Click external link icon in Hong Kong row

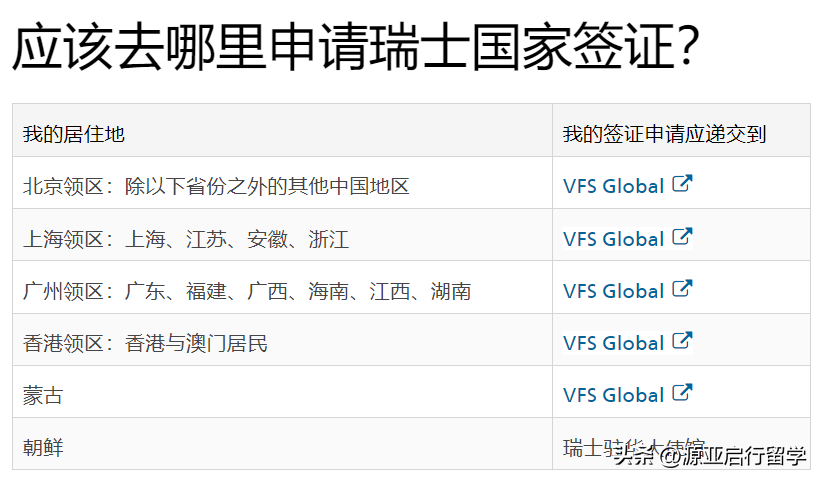click(682, 341)
